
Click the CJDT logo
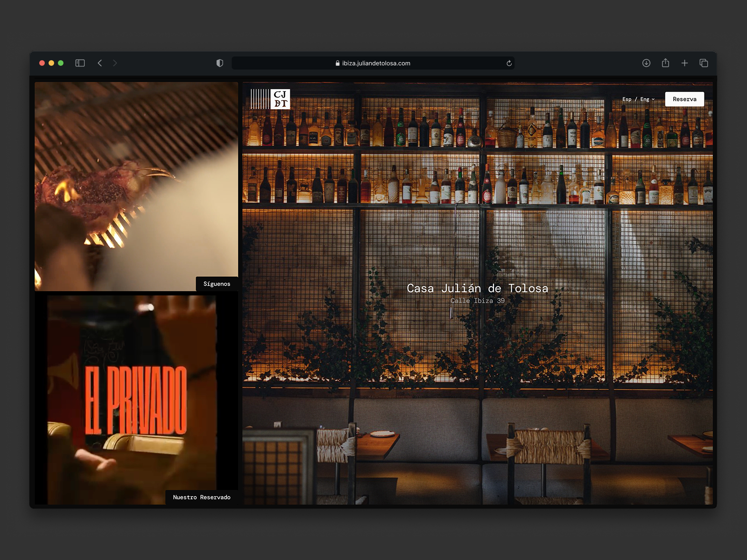(270, 99)
